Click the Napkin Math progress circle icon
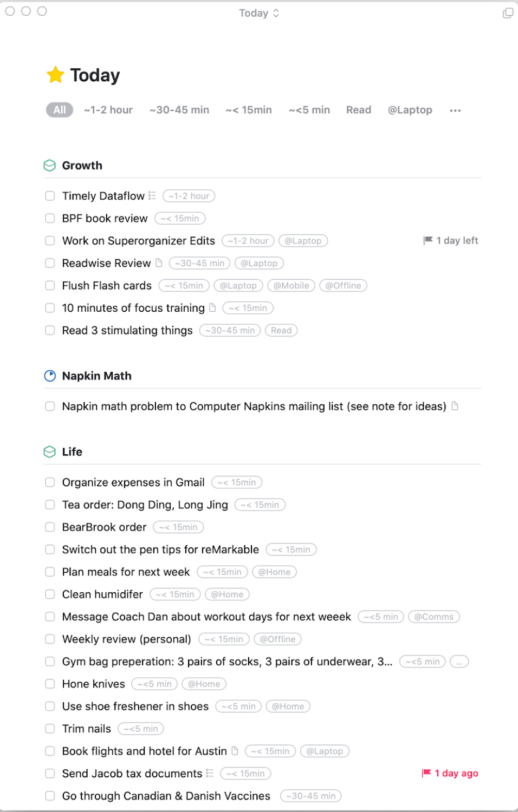The height and width of the screenshot is (812, 518). (x=49, y=376)
